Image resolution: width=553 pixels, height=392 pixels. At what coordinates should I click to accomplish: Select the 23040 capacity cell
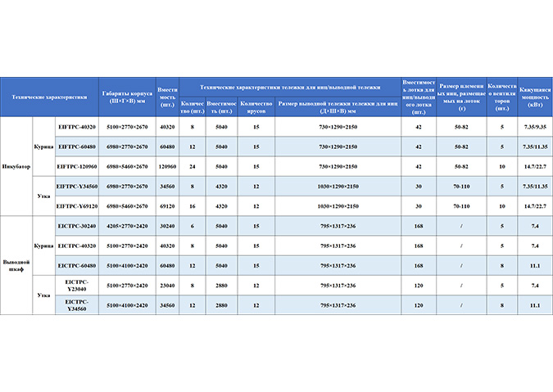point(167,286)
